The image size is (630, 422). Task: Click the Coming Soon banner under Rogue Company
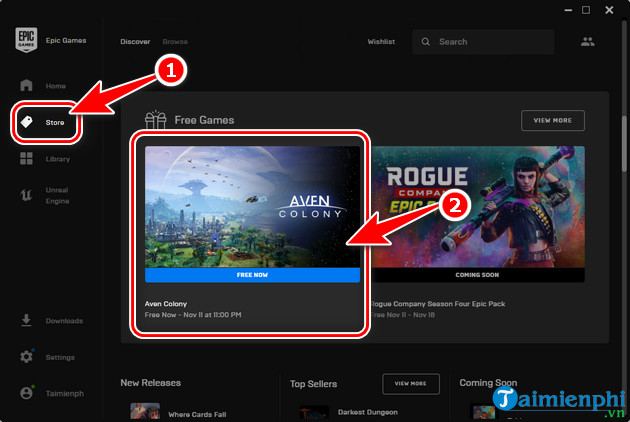point(477,275)
